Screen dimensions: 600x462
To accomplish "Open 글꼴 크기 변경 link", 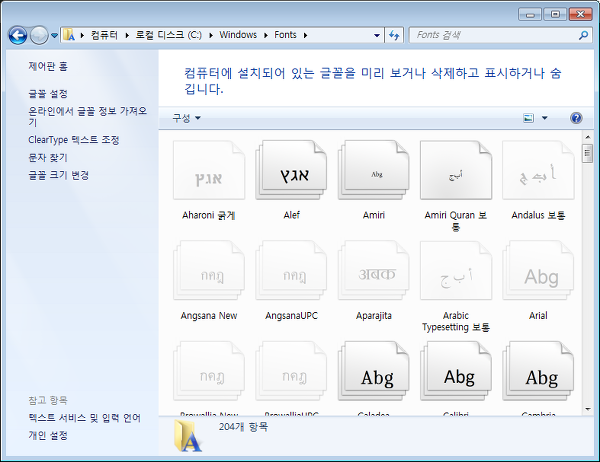I will [59, 175].
